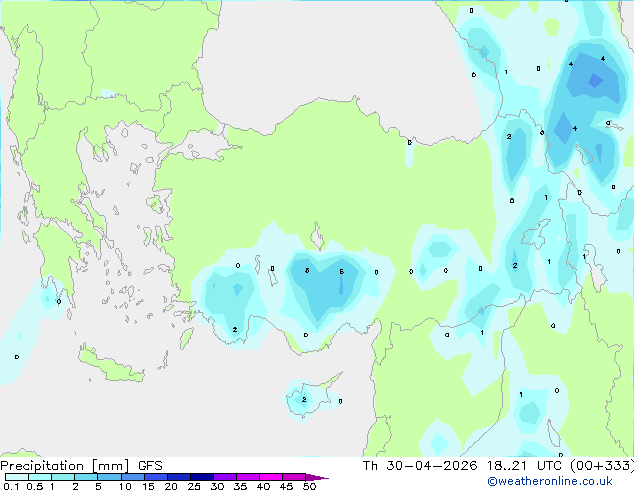Click the legend value '35'
634x490 pixels.
[240, 486]
